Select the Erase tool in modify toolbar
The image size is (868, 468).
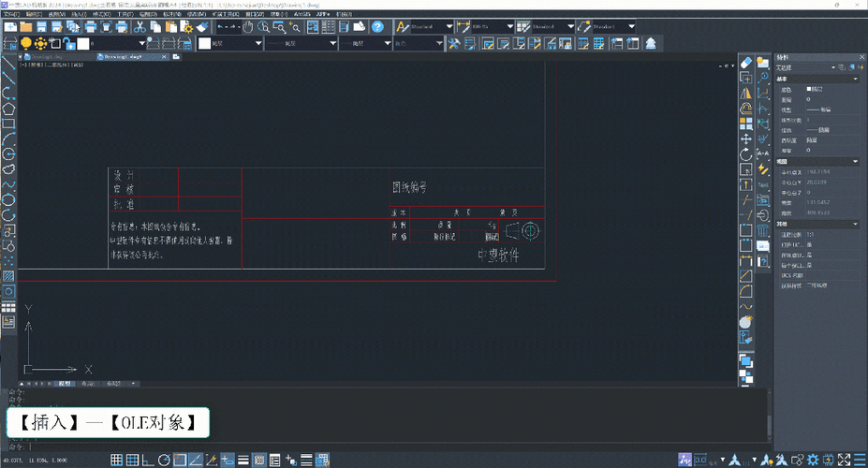[745, 63]
